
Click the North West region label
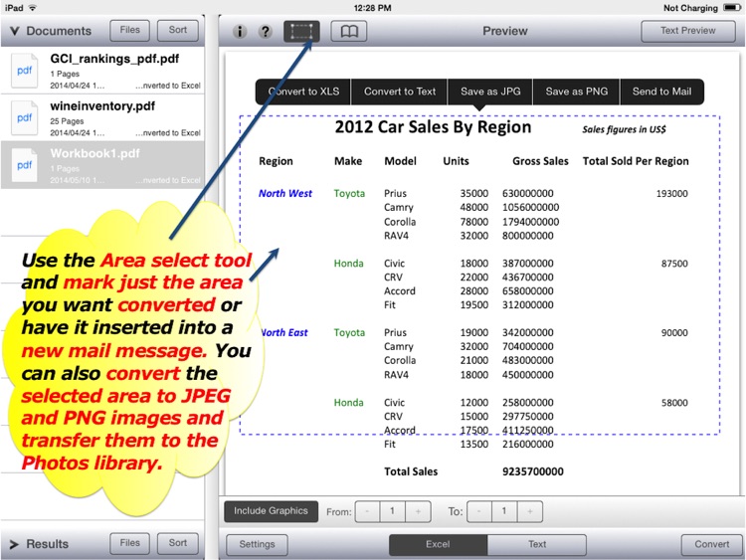[x=285, y=194]
